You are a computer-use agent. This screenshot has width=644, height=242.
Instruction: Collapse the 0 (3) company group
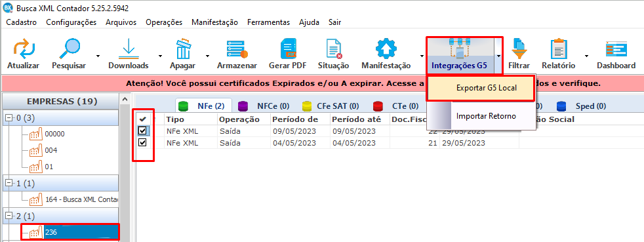click(9, 118)
